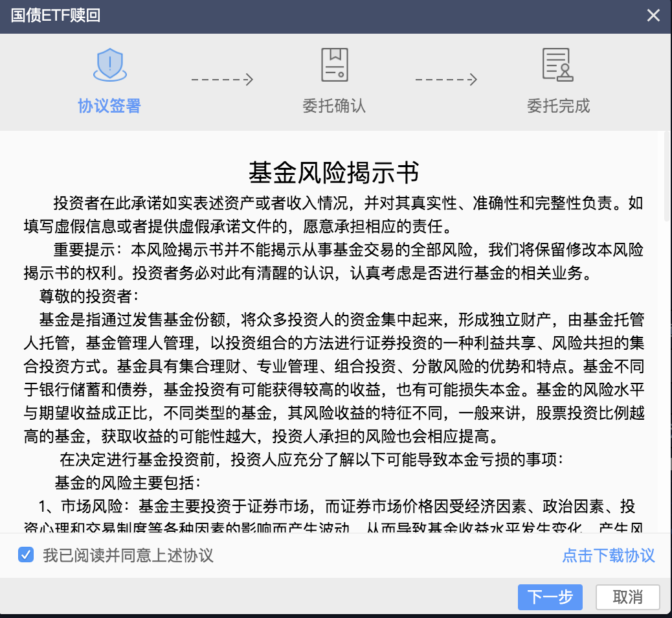
Task: Click the stamp icon for 委托完成 step
Action: pyautogui.click(x=557, y=65)
